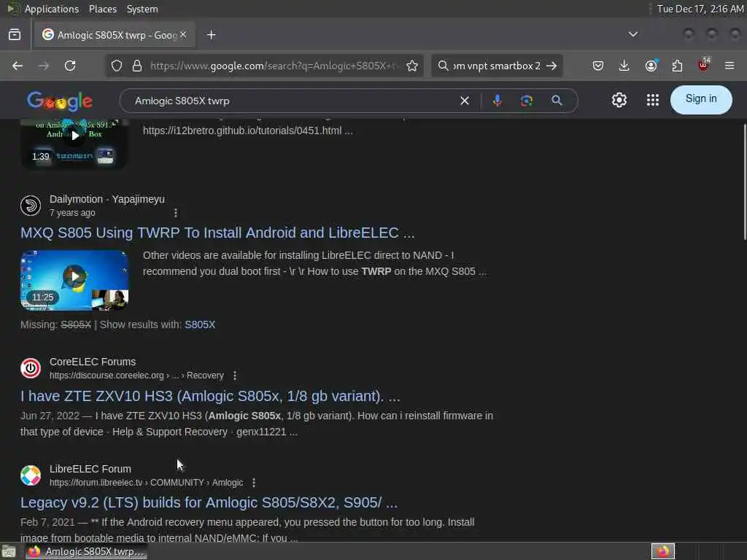This screenshot has height=560, width=747.
Task: Open Legacy v9.2 LTS builds result
Action: coord(209,503)
